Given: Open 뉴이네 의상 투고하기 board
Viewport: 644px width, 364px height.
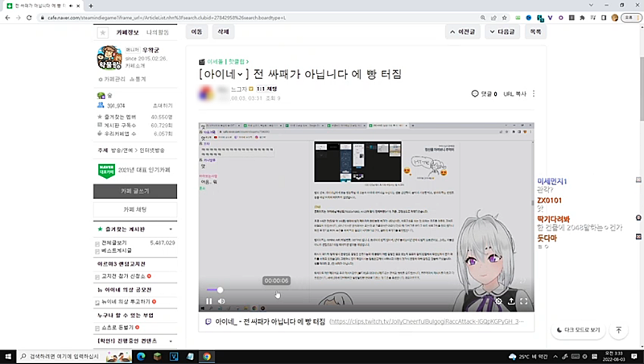Looking at the screenshot, I should click(x=126, y=301).
